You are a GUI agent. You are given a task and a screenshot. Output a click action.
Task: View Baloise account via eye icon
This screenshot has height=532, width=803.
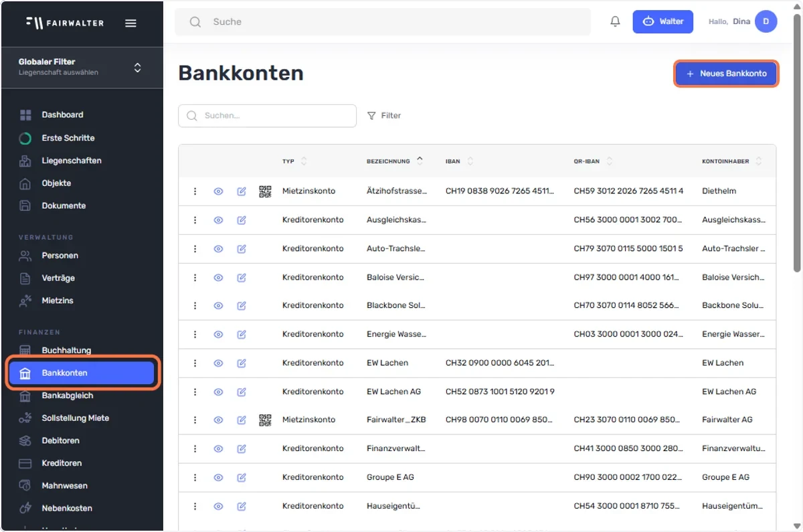pyautogui.click(x=218, y=277)
